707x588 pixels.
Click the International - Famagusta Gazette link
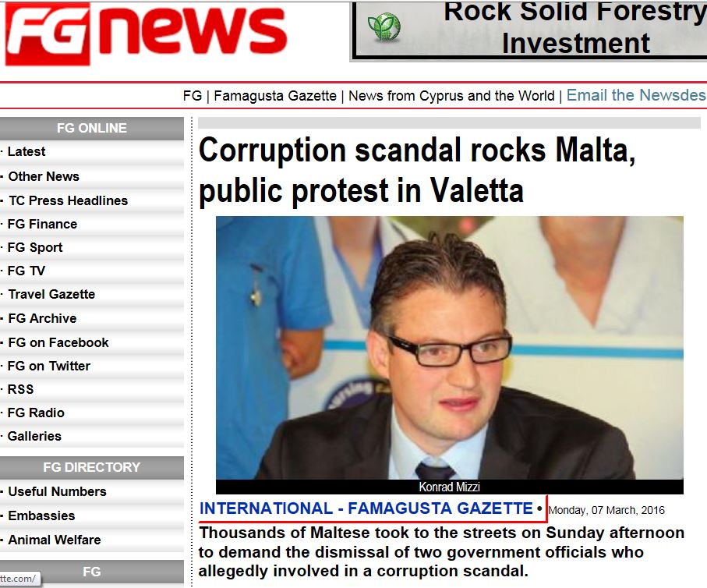(366, 508)
